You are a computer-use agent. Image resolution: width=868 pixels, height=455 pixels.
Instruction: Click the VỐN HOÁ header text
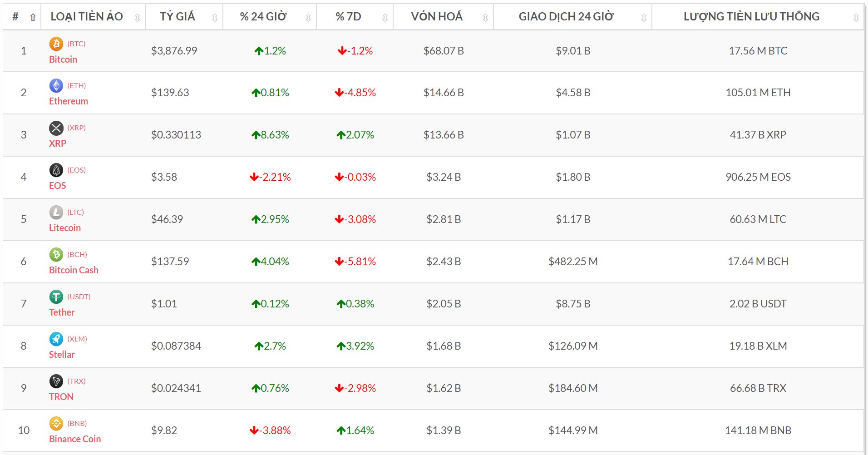pyautogui.click(x=437, y=16)
